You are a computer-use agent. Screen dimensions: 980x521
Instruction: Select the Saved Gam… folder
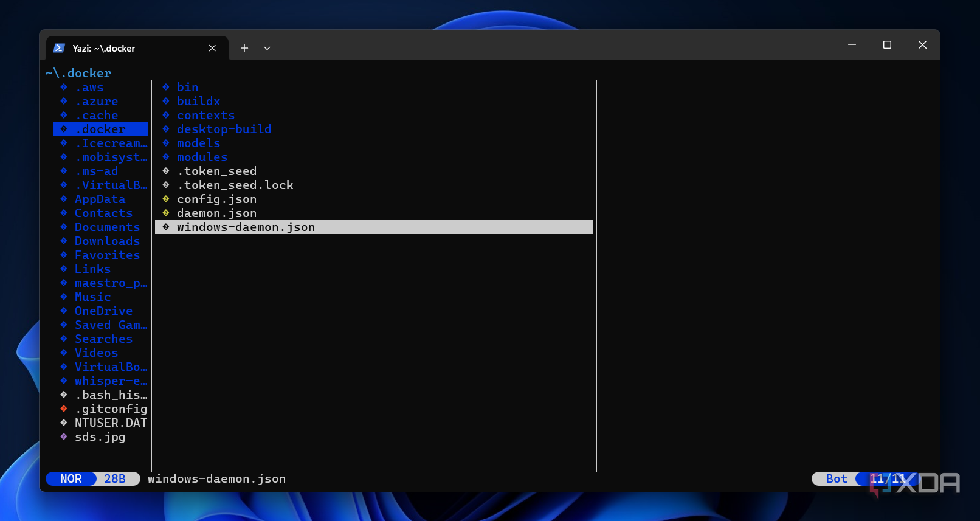click(x=111, y=325)
